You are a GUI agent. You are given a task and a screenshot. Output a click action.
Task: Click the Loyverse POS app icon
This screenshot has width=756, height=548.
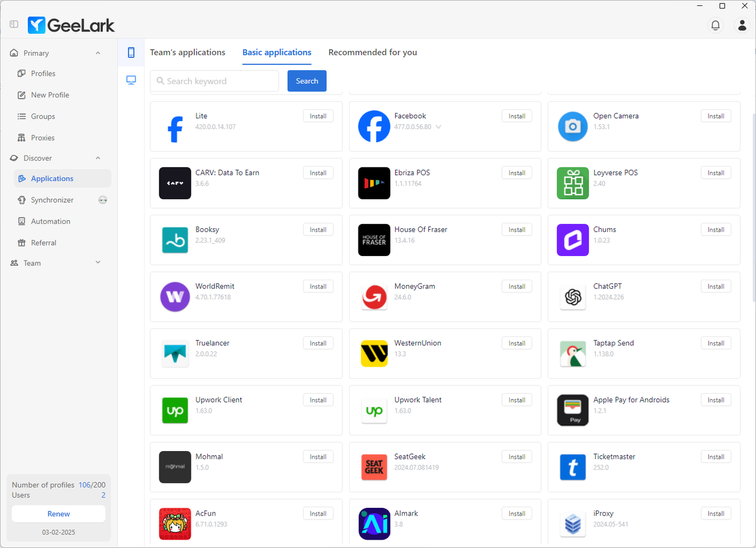pos(573,183)
